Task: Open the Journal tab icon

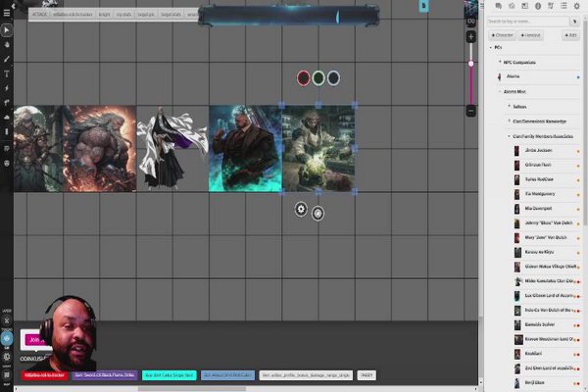Action: (524, 6)
